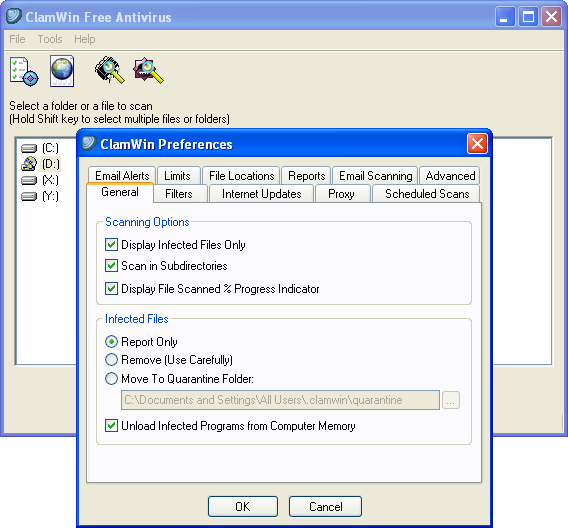The height and width of the screenshot is (528, 568).
Task: Select the General tab
Action: point(120,192)
